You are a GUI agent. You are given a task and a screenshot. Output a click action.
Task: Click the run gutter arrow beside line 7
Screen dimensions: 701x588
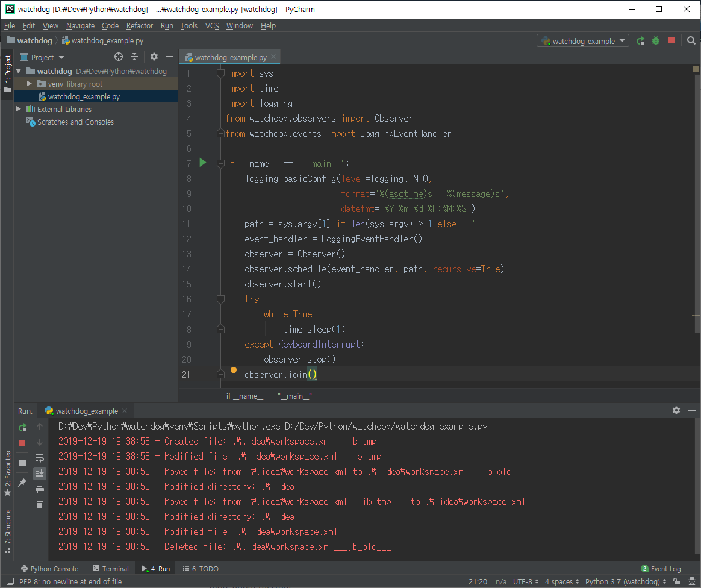[x=202, y=162]
